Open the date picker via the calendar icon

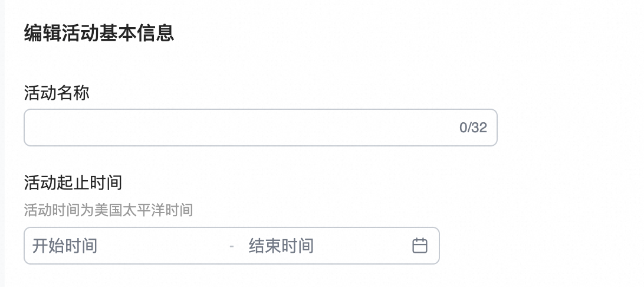tap(419, 246)
